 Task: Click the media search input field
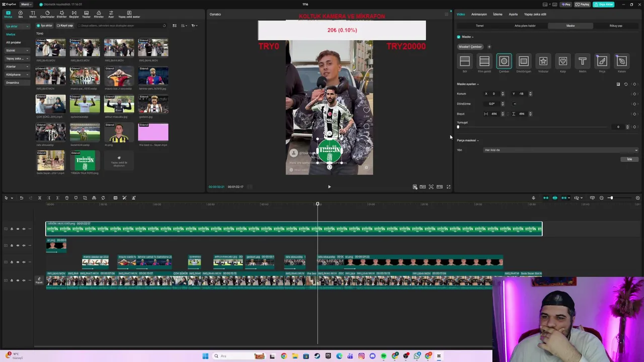point(121,26)
